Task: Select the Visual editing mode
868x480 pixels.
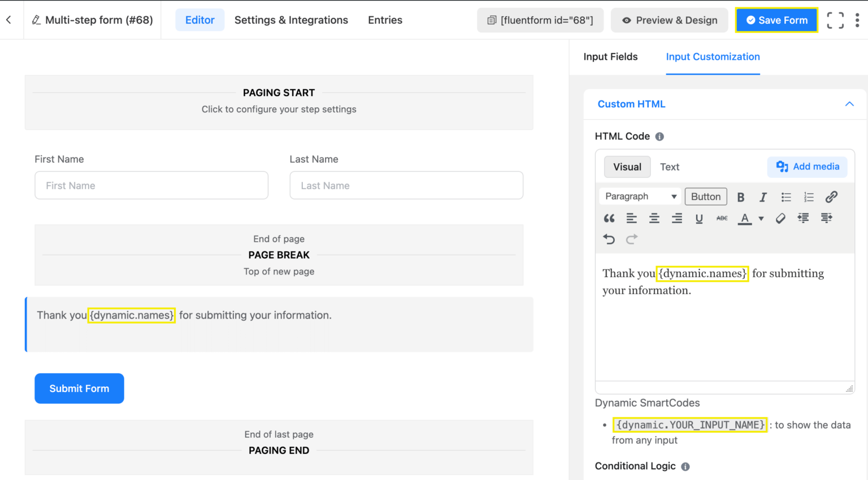Action: 627,167
